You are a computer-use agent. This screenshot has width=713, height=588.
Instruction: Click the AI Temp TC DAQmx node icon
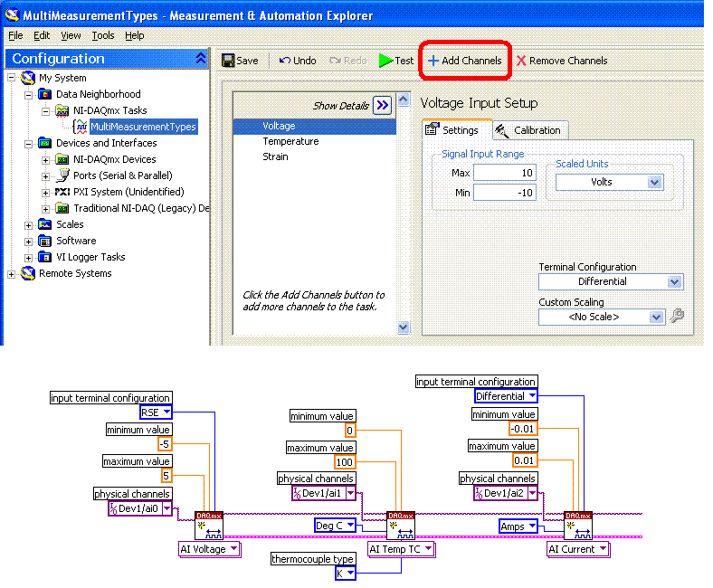click(x=400, y=525)
